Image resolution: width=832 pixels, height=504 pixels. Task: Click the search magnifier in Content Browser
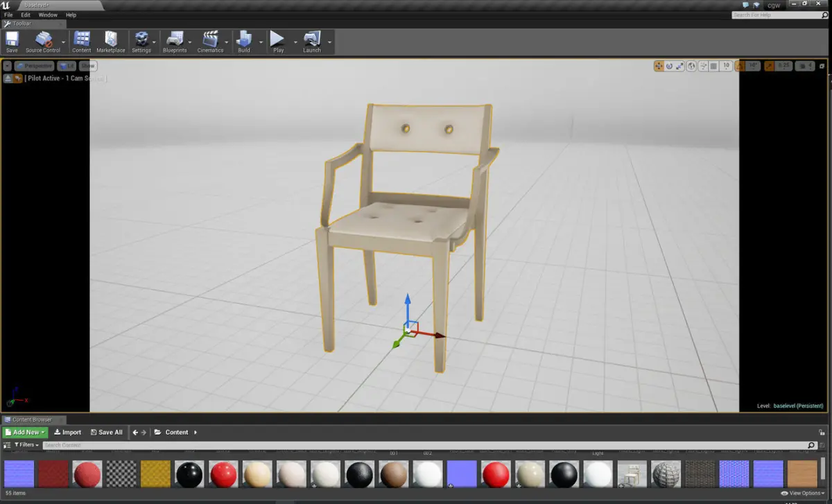tap(811, 445)
